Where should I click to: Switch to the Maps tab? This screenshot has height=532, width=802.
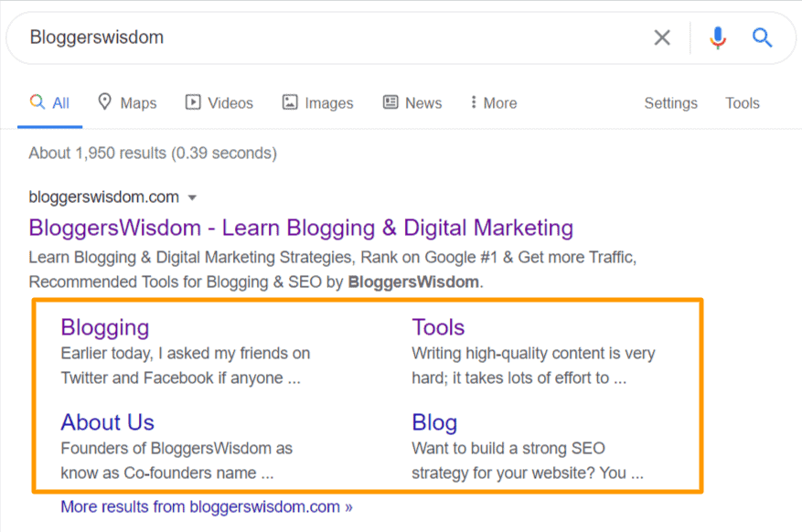tap(127, 102)
